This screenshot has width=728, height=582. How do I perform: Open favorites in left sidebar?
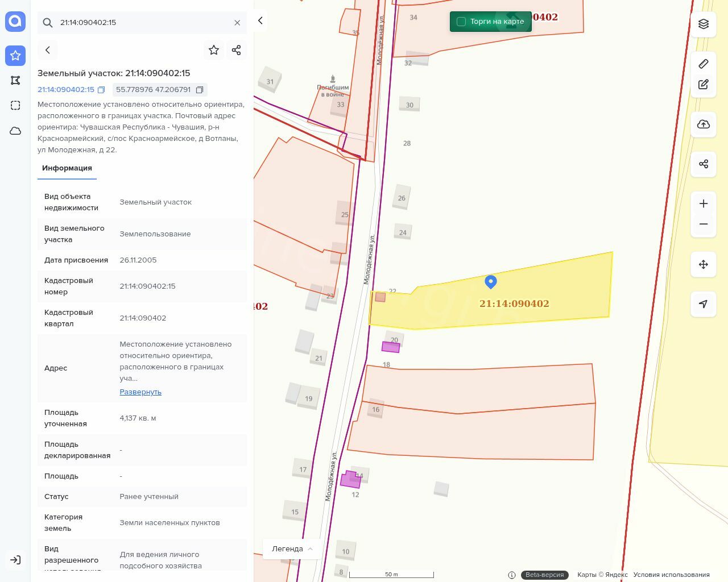tap(15, 56)
